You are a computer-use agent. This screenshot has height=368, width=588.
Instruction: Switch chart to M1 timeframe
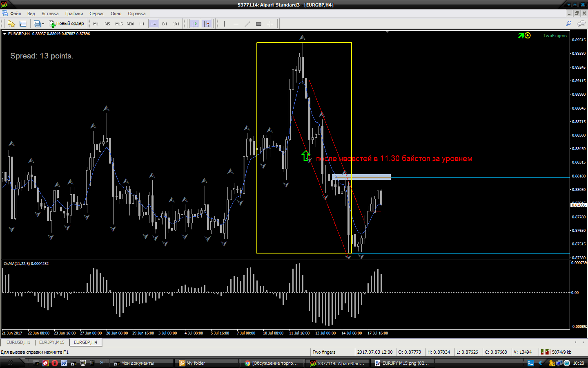pos(96,24)
